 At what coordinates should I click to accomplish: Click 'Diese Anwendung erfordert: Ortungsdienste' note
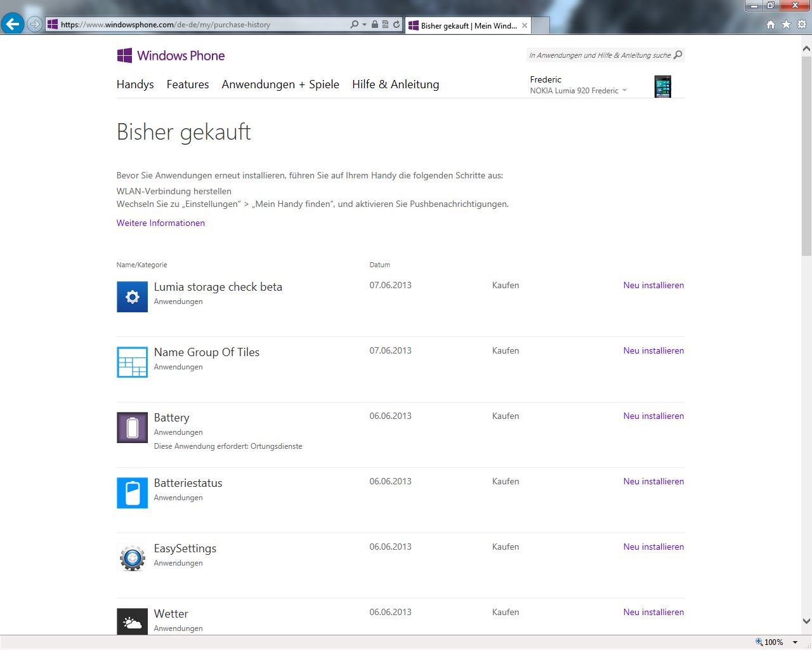click(228, 446)
